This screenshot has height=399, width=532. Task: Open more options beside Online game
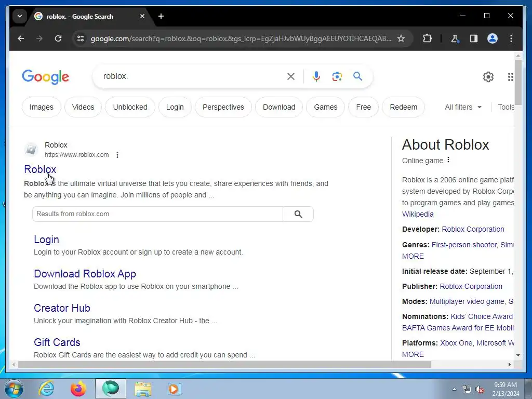[448, 160]
